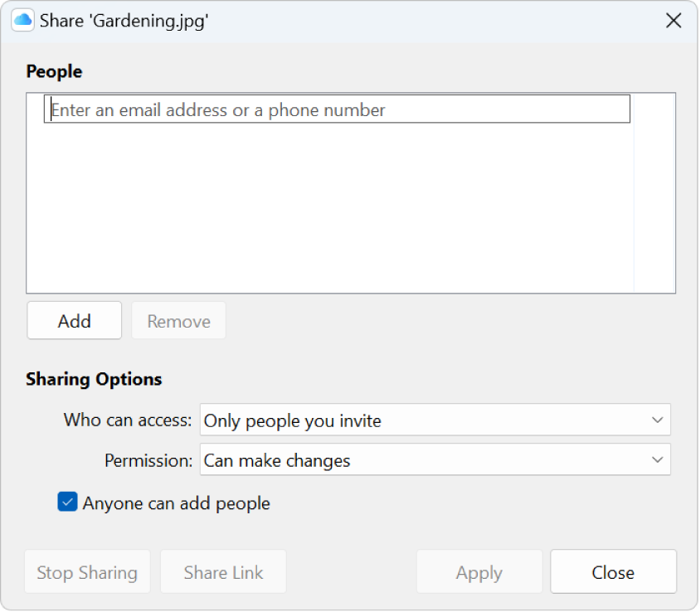The image size is (700, 612).
Task: Click inside the empty People list area
Action: (348, 207)
